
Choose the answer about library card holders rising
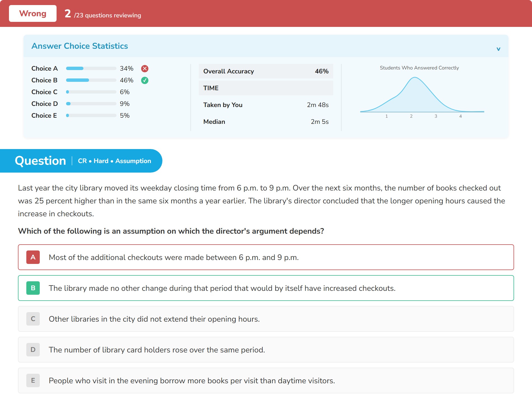(x=266, y=350)
